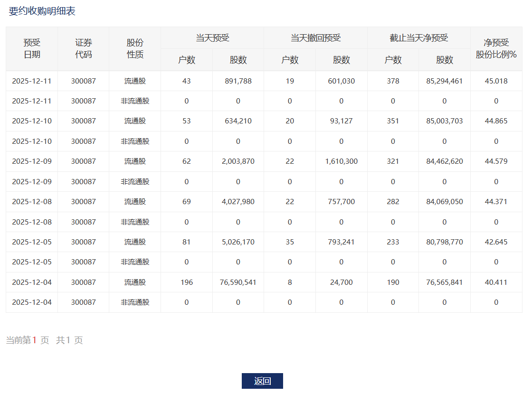This screenshot has width=532, height=394.
Task: Select accepted household count 69
Action: tap(187, 202)
